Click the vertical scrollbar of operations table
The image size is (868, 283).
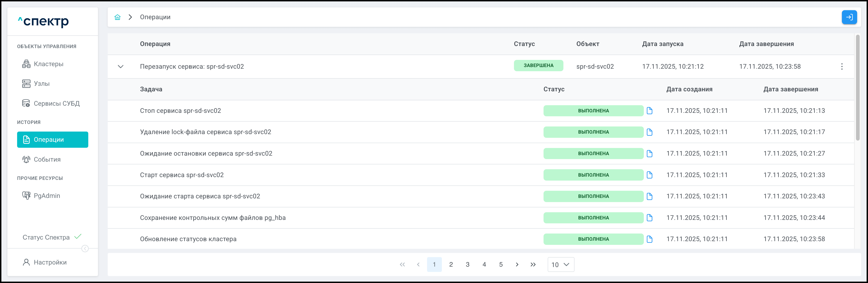pos(858,88)
